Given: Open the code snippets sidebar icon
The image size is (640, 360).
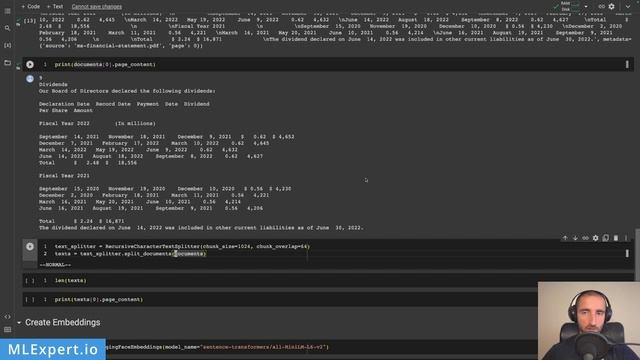Looking at the screenshot, I should 7,316.
